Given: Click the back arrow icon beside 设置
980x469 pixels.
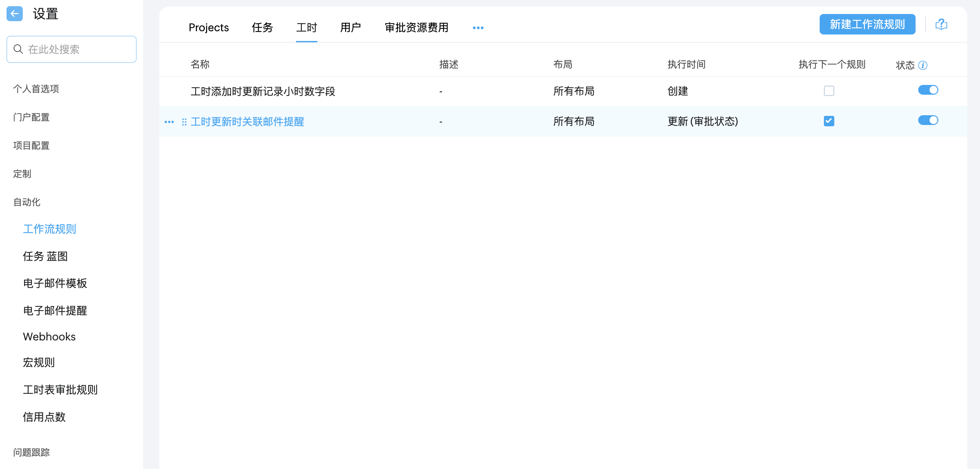Looking at the screenshot, I should (x=14, y=14).
